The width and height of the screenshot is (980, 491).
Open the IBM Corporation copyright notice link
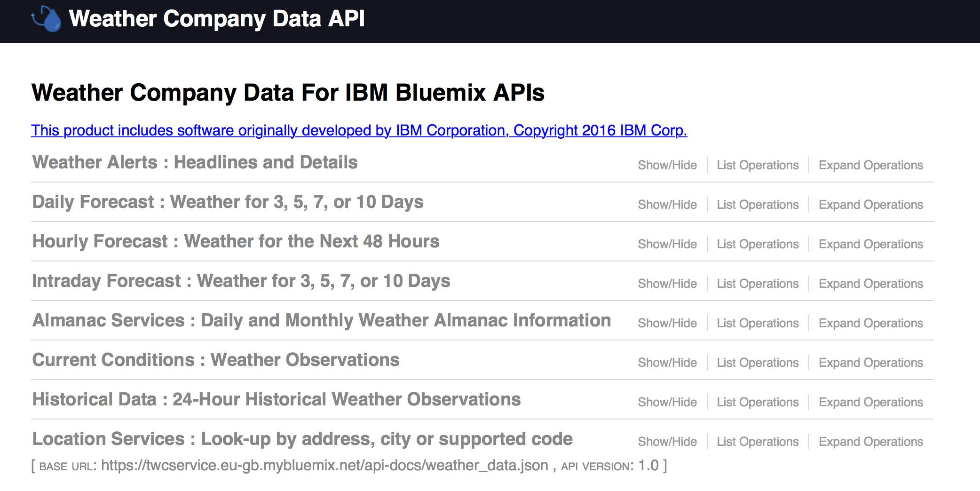pyautogui.click(x=359, y=130)
